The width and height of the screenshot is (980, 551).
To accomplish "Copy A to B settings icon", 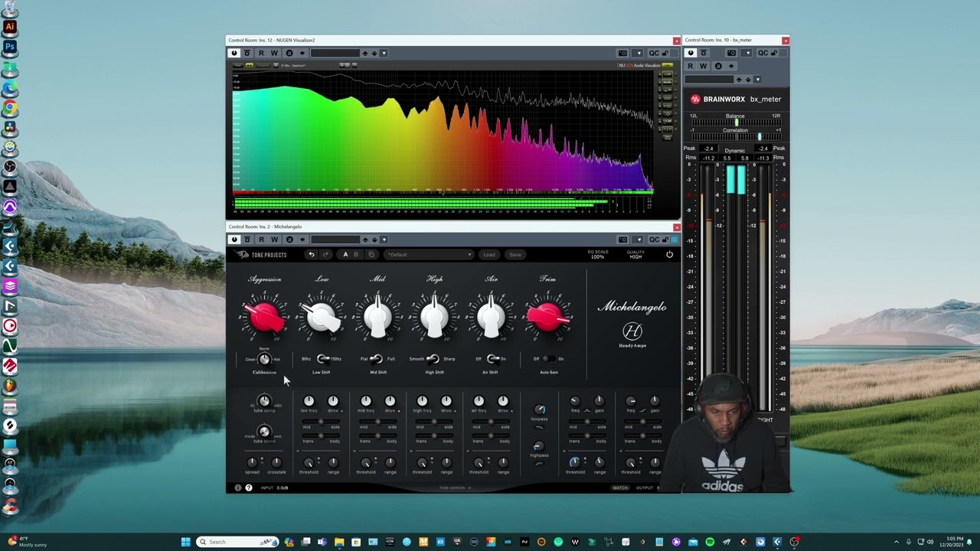I will [371, 255].
